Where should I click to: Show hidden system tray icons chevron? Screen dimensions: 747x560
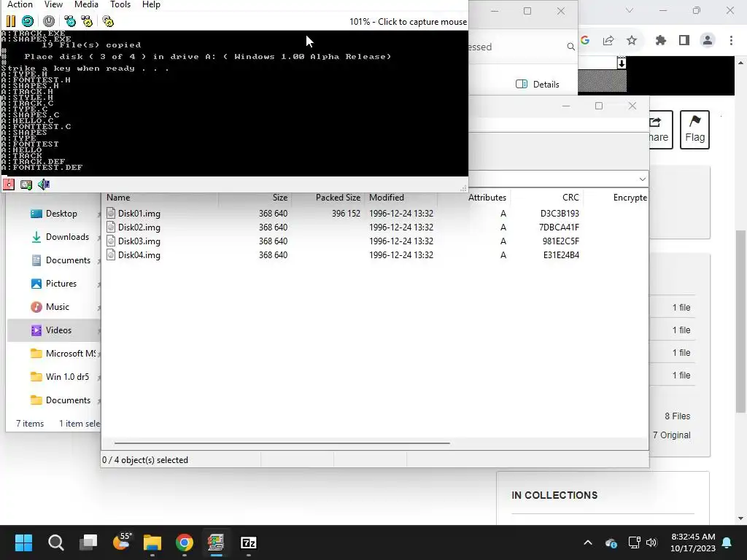(x=588, y=542)
